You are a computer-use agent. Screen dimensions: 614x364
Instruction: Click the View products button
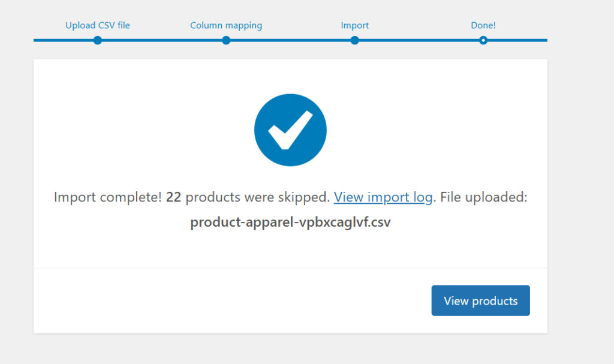pos(480,300)
